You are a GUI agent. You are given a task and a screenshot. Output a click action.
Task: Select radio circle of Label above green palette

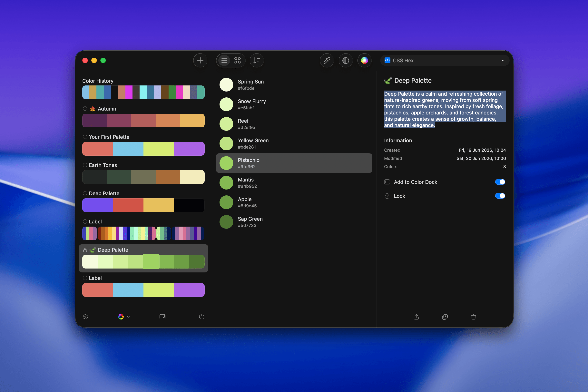pyautogui.click(x=85, y=221)
